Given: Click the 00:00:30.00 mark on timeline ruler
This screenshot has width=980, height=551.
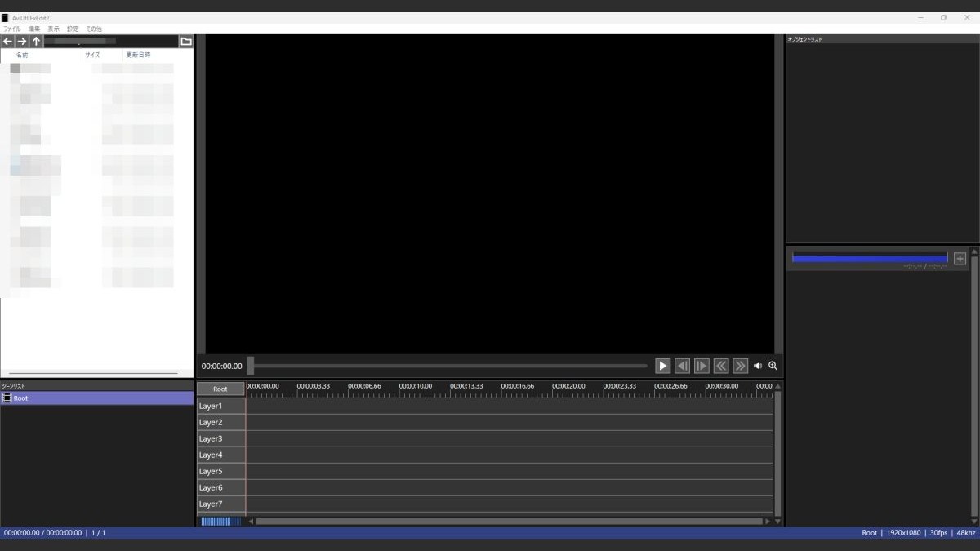Looking at the screenshot, I should point(722,386).
